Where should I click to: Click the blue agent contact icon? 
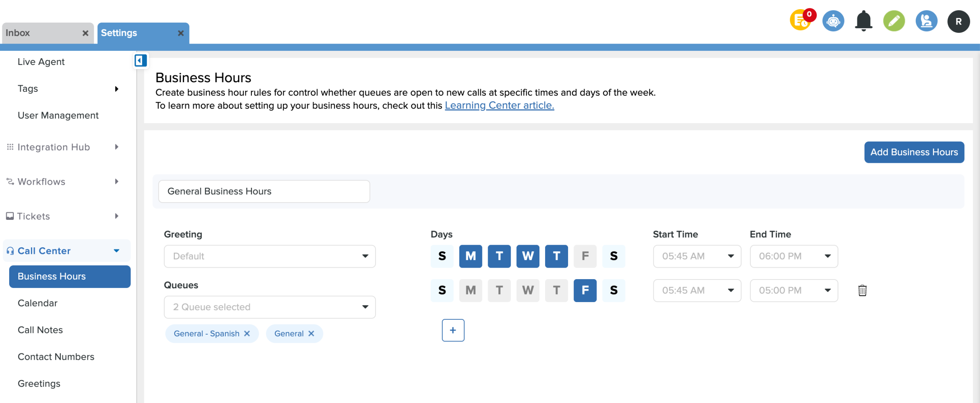pos(926,21)
